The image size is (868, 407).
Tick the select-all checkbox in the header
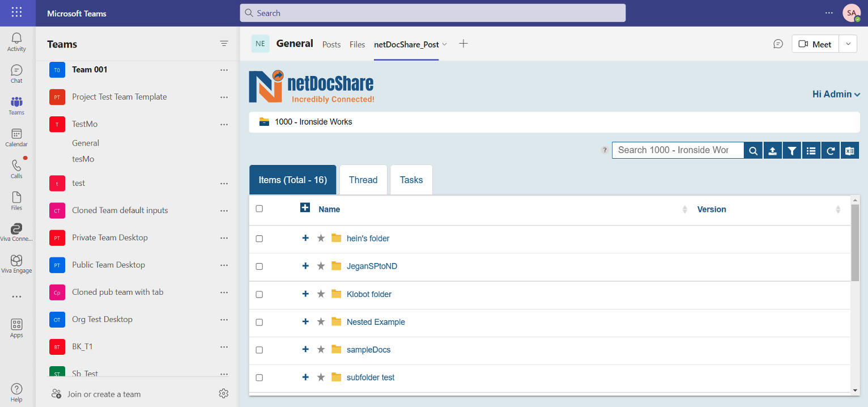coord(259,209)
